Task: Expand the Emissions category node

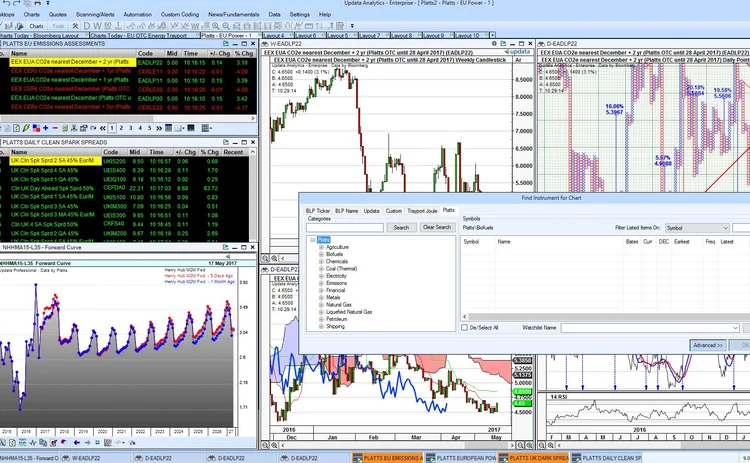Action: click(321, 283)
